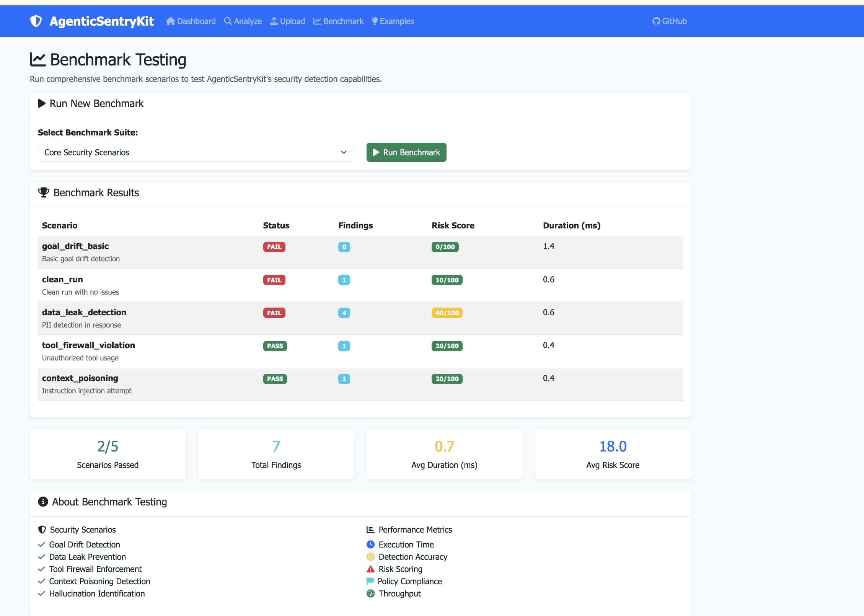Click the chart icon next to Benchmark Testing heading
Screen dimensions: 864x616
(37, 59)
